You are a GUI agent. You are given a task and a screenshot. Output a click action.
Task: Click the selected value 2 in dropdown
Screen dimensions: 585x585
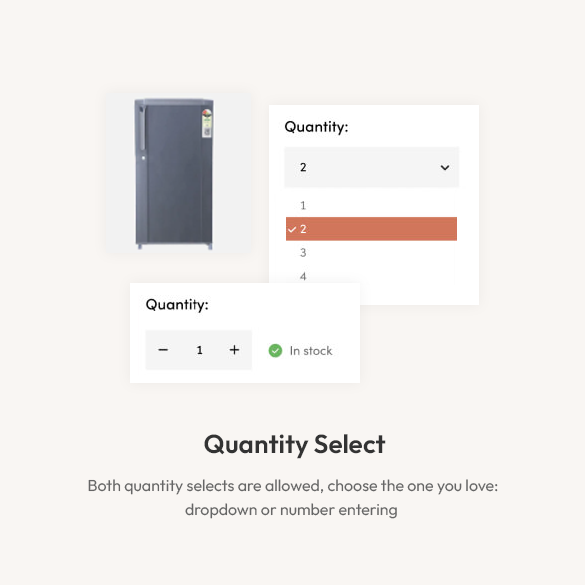pyautogui.click(x=303, y=167)
